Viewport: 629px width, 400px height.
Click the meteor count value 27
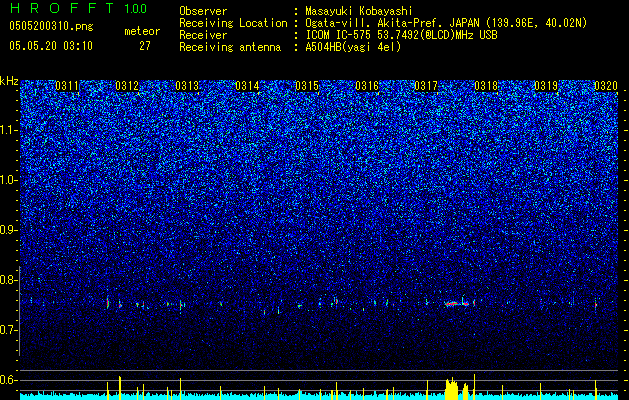click(145, 46)
